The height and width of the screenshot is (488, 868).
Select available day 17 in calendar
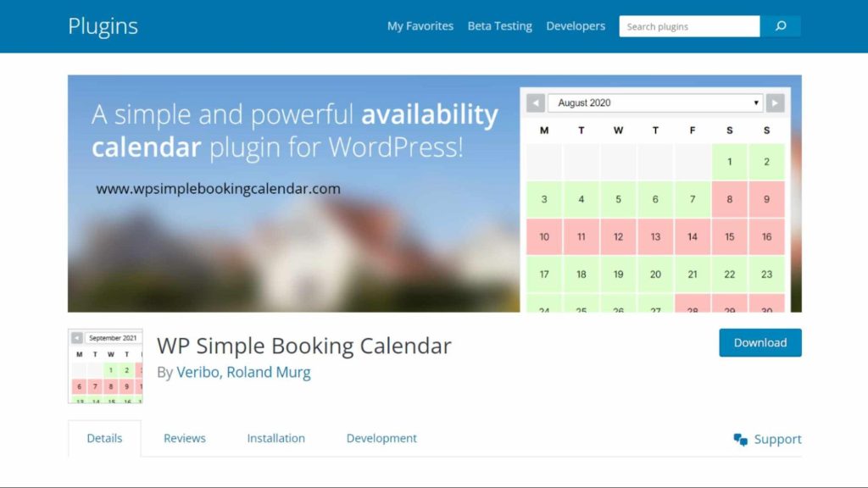544,274
